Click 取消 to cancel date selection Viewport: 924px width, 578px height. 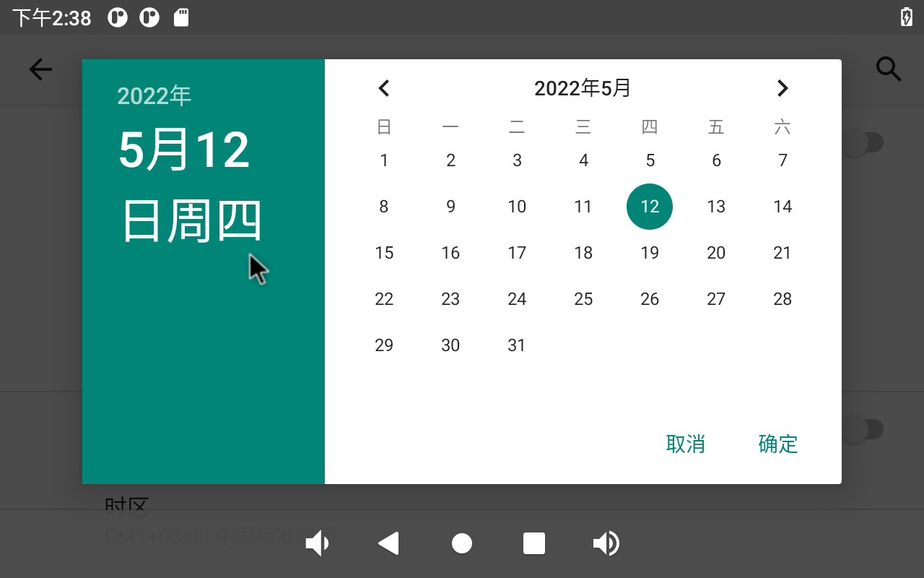[685, 444]
